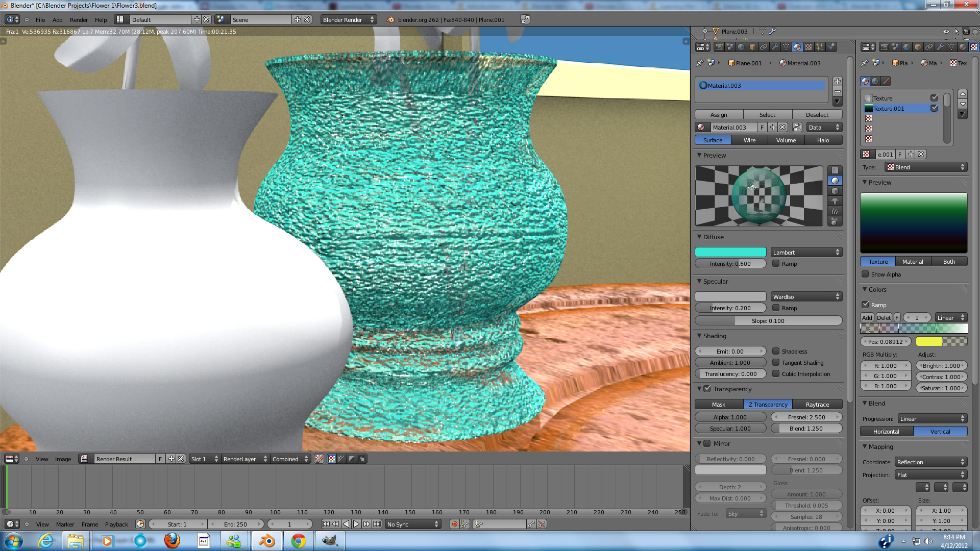
Task: Add a color ramp stop
Action: pos(867,317)
